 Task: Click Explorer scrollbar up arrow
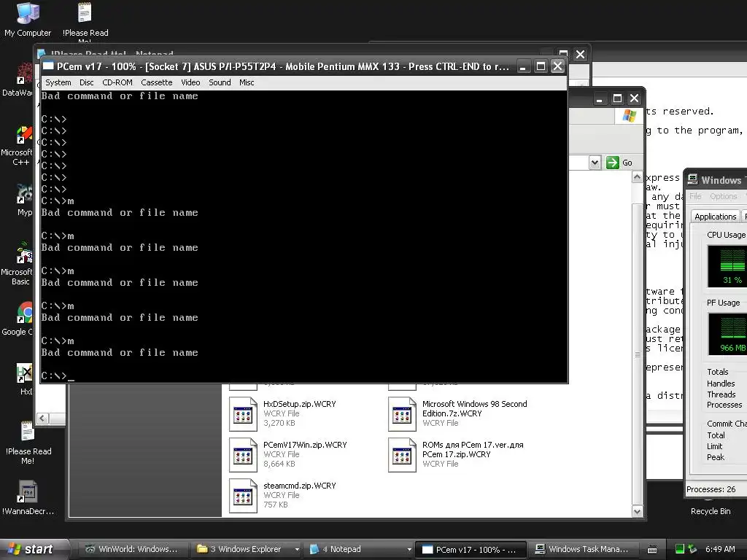click(637, 177)
